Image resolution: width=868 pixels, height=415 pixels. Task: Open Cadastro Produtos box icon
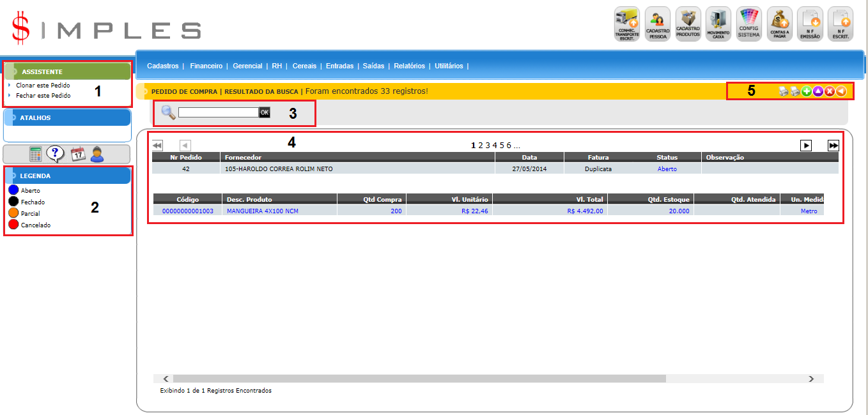[688, 24]
